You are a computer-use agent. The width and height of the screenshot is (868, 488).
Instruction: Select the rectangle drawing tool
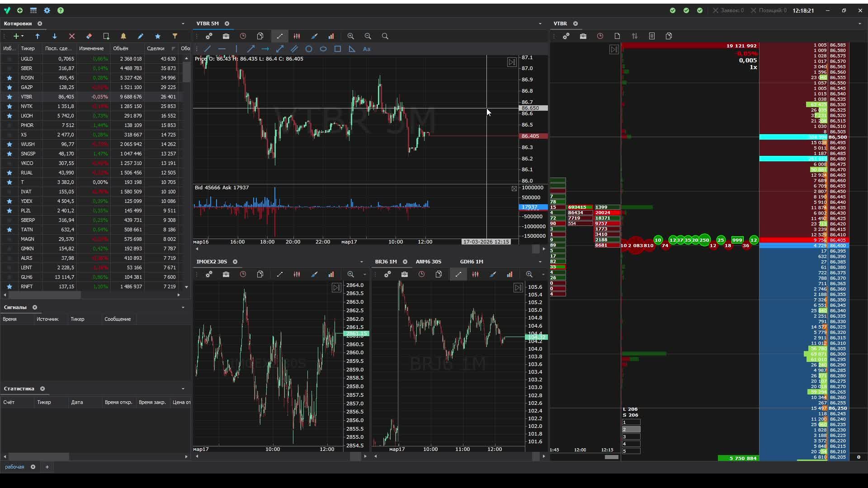[x=338, y=49]
